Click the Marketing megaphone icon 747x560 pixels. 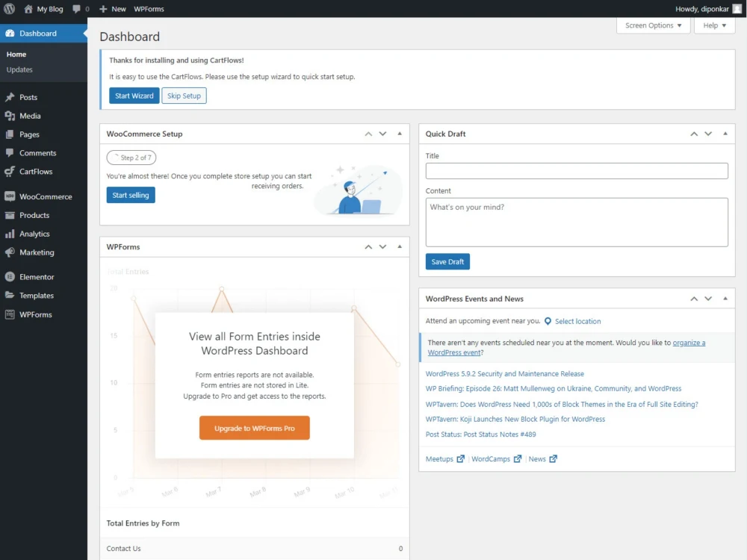10,252
